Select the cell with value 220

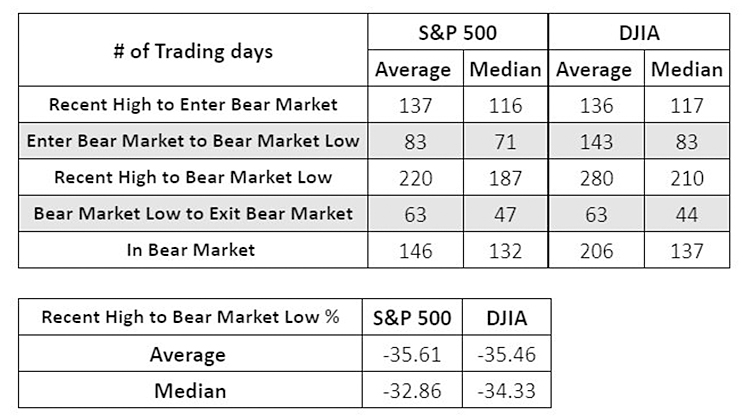click(x=413, y=178)
